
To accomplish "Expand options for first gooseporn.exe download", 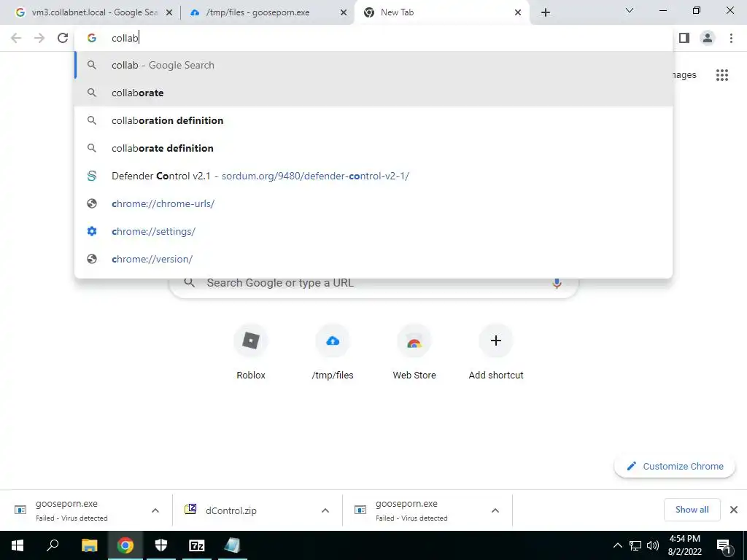I will coord(155,510).
